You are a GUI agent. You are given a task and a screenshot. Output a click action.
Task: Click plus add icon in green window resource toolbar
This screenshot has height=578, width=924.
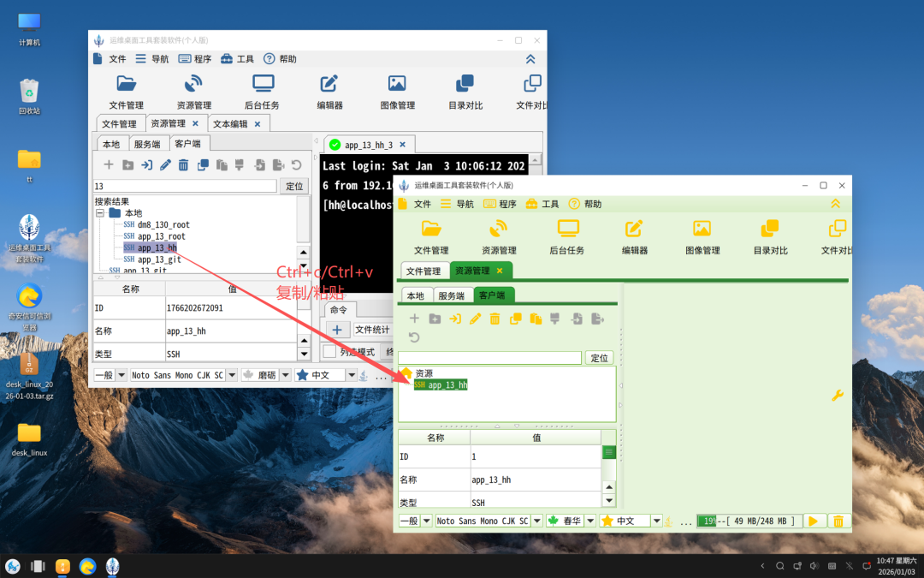414,319
